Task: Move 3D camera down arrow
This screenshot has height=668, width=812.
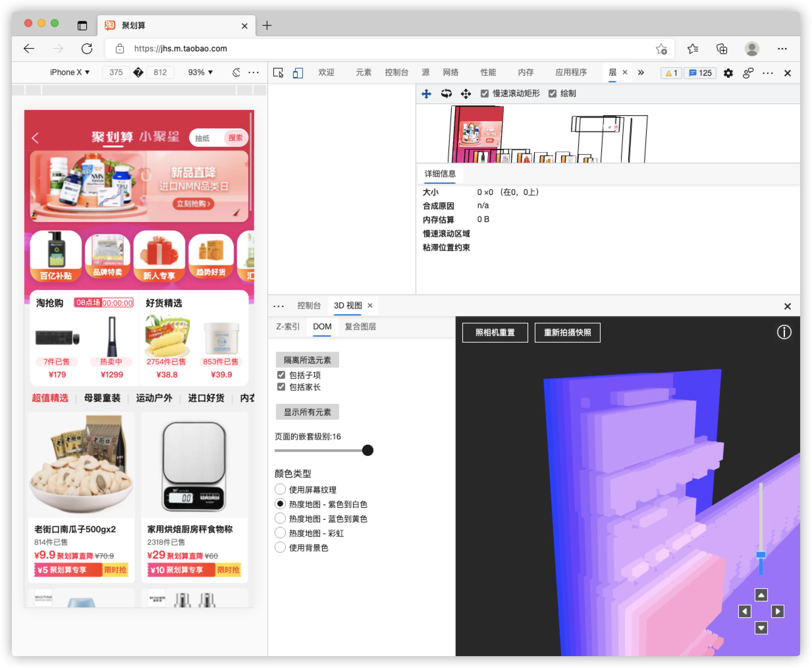Action: (761, 628)
